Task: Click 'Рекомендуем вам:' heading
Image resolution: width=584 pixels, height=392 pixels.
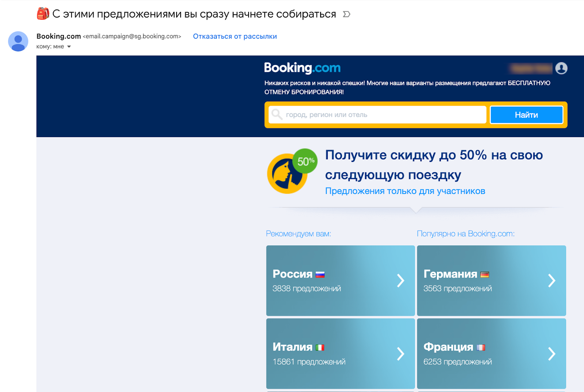Action: (x=298, y=234)
